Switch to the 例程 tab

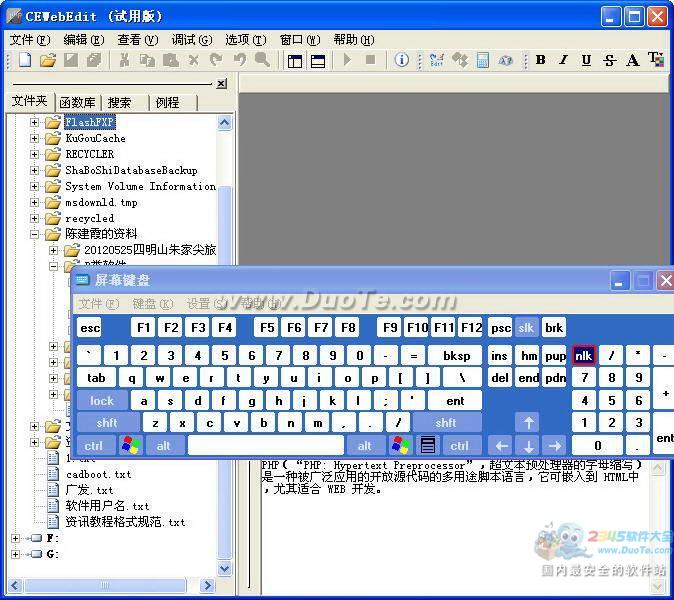(168, 102)
